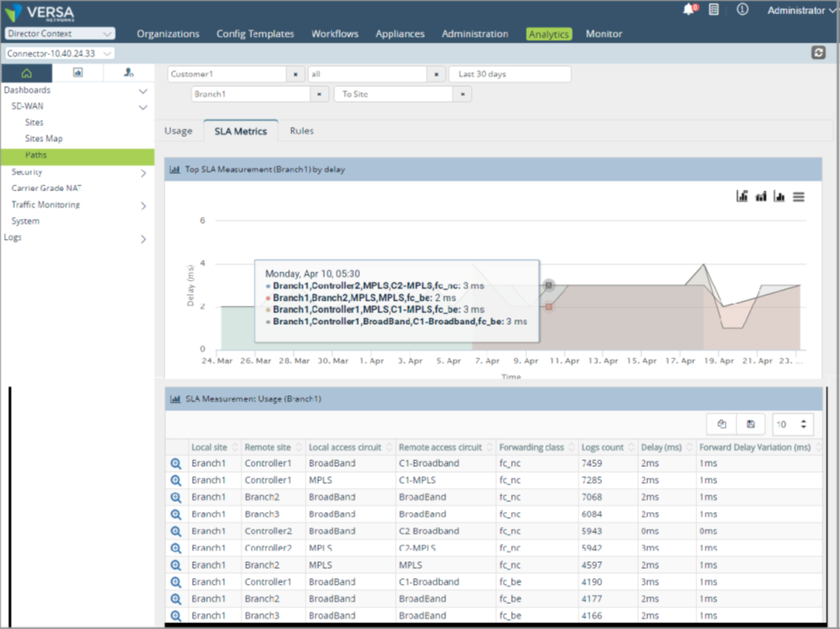Zoom into Controller1 BroadBand fc_nc 7459 row
840x629 pixels.
pyautogui.click(x=175, y=464)
